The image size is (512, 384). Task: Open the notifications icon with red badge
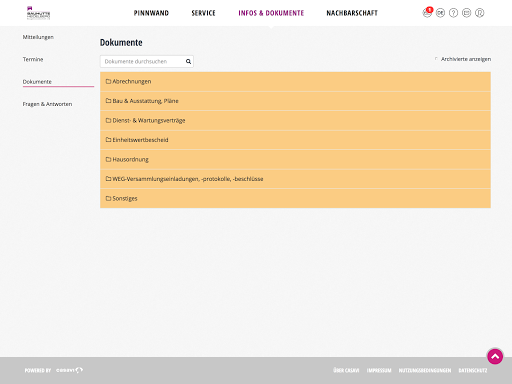pyautogui.click(x=427, y=13)
